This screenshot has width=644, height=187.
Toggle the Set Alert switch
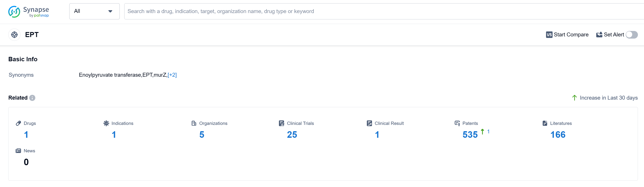(632, 35)
